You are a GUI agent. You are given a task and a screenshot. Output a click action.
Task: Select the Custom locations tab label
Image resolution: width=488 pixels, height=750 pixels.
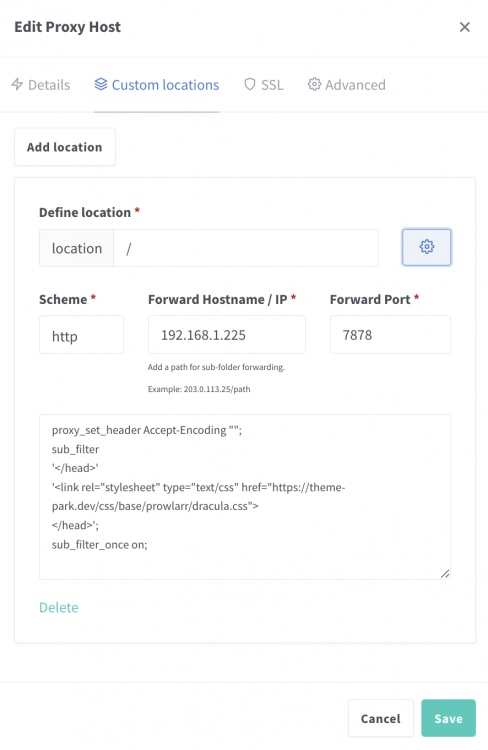[165, 85]
